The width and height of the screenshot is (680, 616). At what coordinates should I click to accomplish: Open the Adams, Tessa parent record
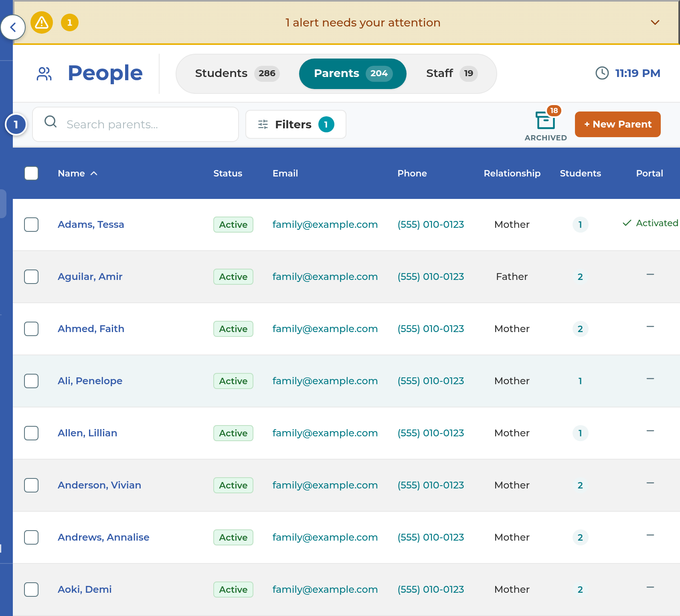(x=91, y=225)
